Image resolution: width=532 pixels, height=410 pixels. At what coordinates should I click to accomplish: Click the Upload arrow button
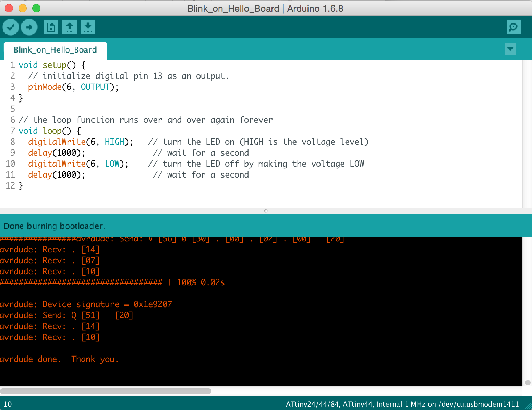pos(29,27)
